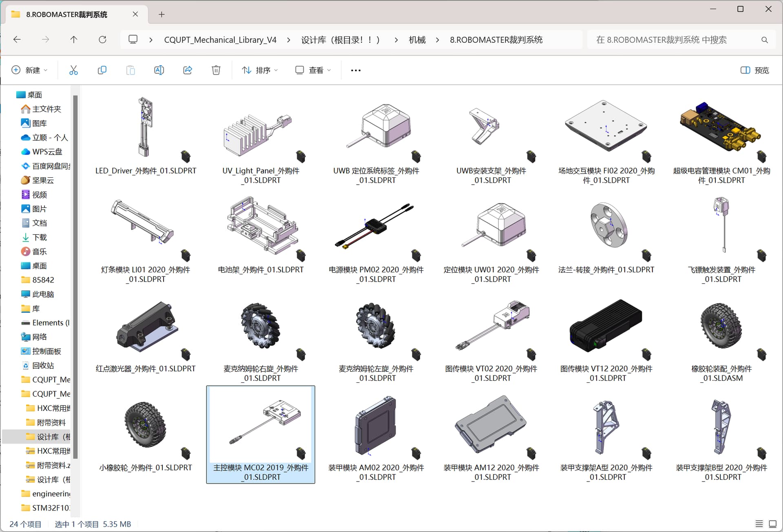Close the 8.ROBOMASTER裁判系统 tab
Screen dimensions: 783x532
[x=135, y=14]
